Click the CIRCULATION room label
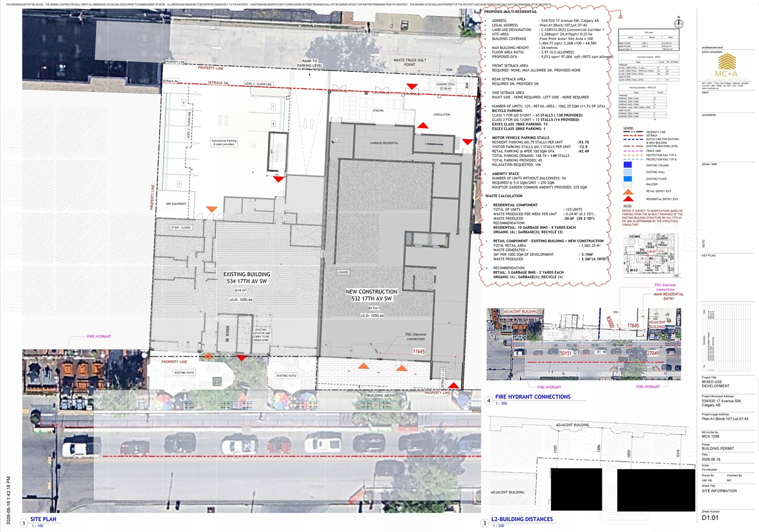 (x=442, y=115)
